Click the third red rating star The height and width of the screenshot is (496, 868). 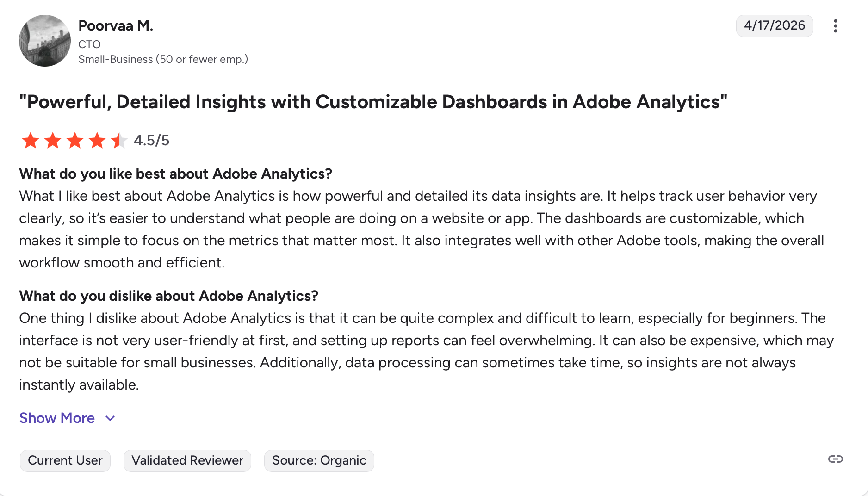tap(75, 140)
